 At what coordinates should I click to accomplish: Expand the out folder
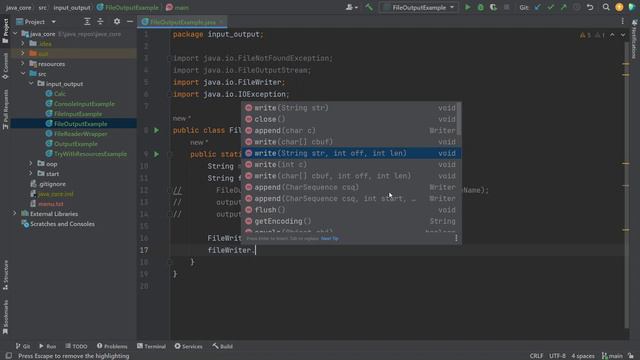point(23,53)
